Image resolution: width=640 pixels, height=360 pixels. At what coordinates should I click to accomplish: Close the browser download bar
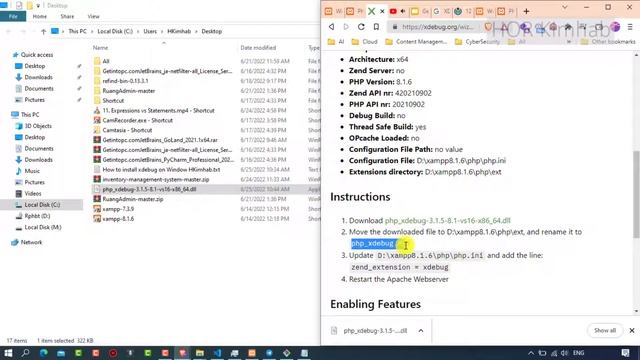[x=632, y=330]
